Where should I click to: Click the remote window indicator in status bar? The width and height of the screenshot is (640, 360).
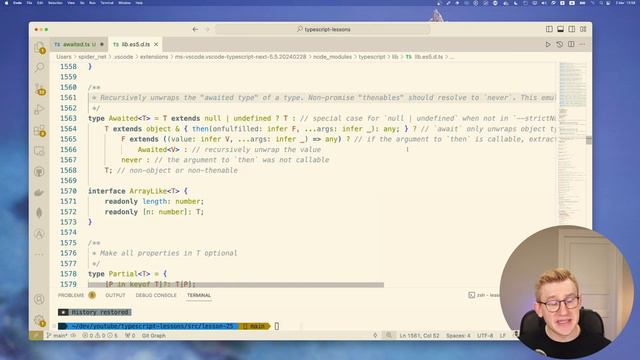point(36,336)
